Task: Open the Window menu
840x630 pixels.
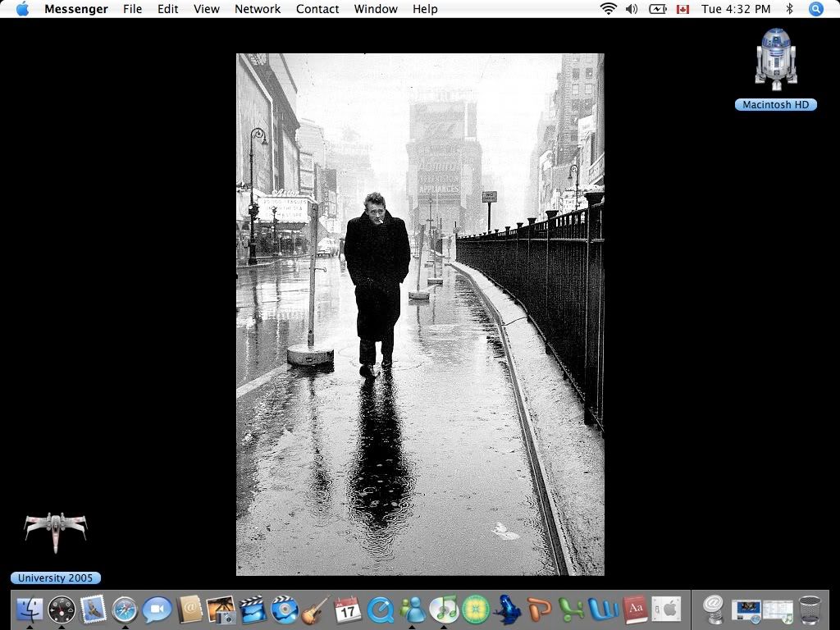Action: 376,9
